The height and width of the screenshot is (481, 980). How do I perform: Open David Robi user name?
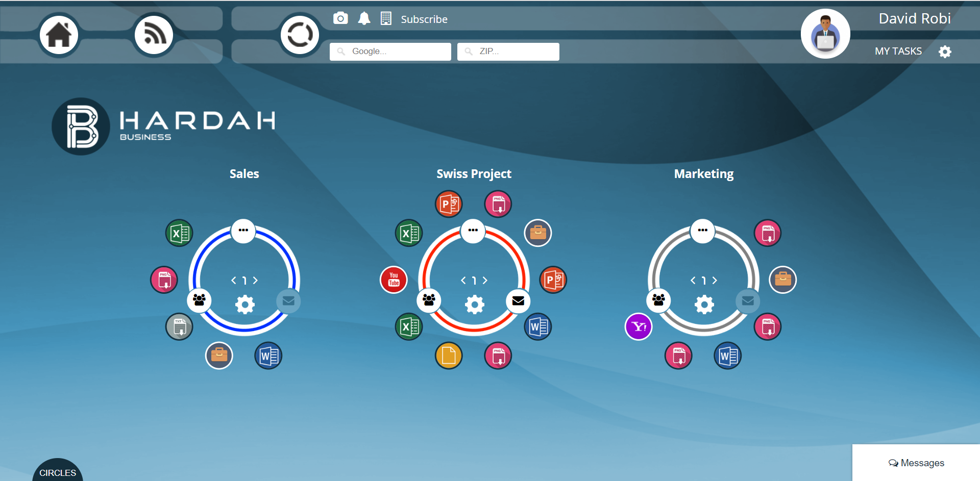point(915,18)
